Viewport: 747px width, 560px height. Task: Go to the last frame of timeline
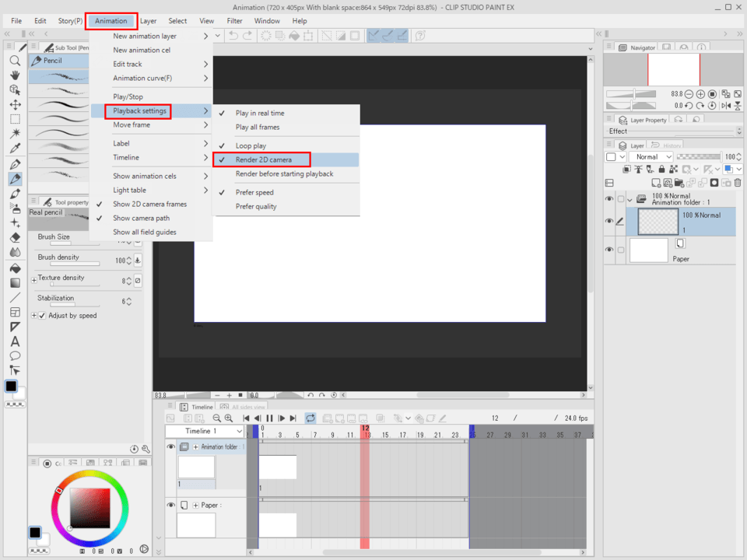pyautogui.click(x=293, y=418)
